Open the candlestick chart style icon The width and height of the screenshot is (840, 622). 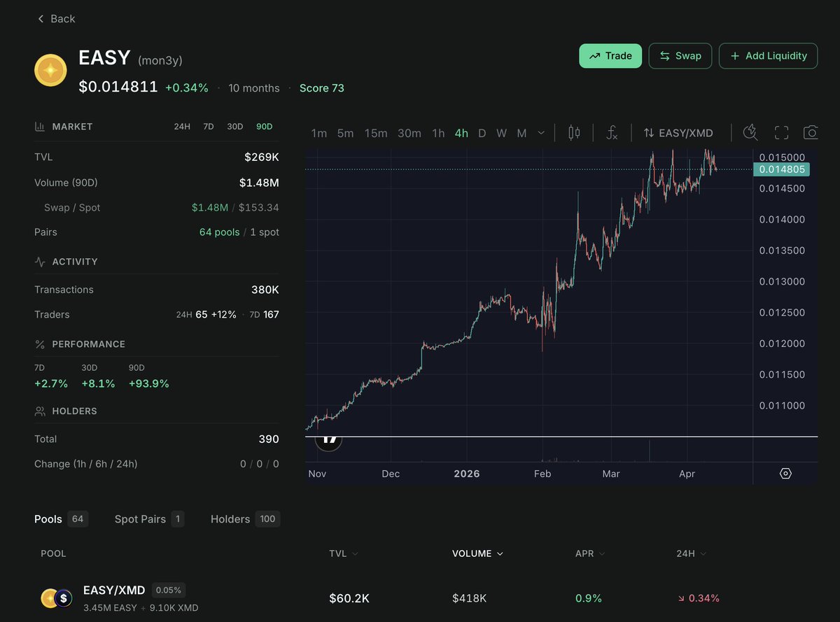click(574, 133)
